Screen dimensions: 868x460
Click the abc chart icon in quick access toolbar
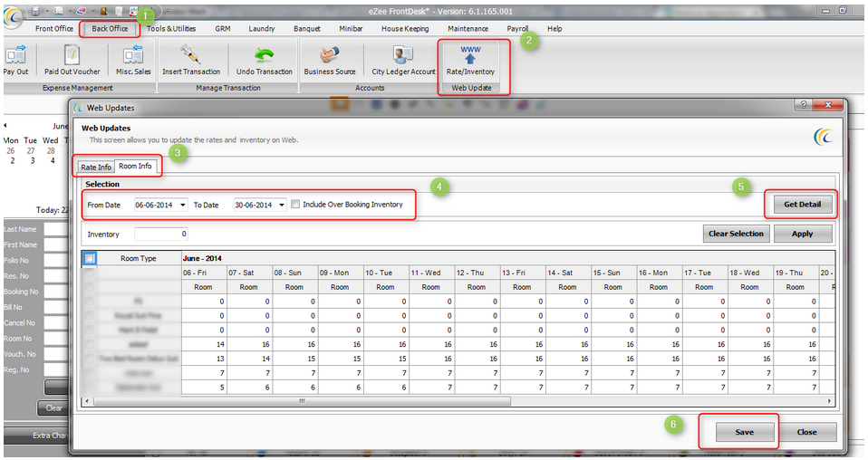click(x=133, y=11)
